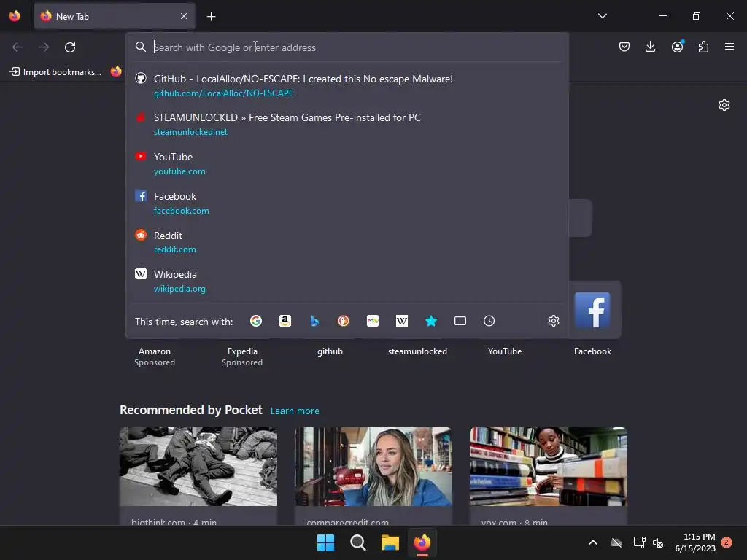This screenshot has width=747, height=560.
Task: Select GitHub LocalAlloc/NO-ESCAPE suggestion
Action: pyautogui.click(x=347, y=86)
